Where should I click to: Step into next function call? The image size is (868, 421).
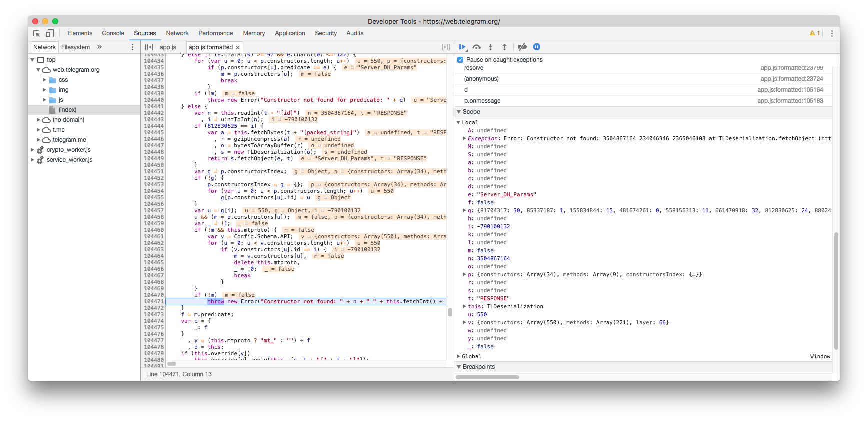pos(490,47)
